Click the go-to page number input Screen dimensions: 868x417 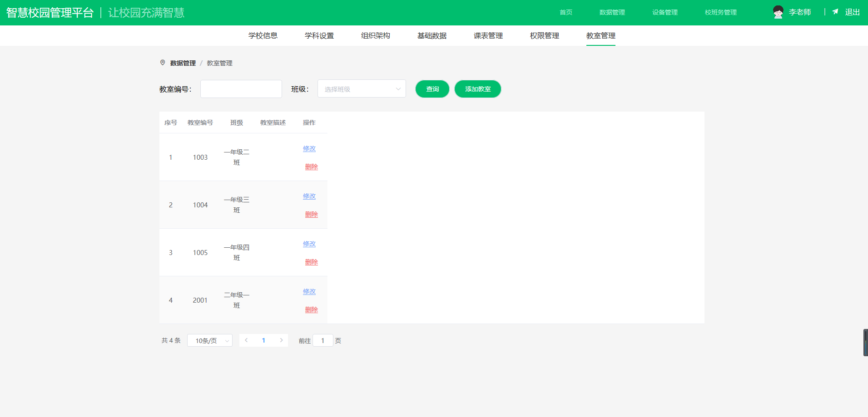point(322,341)
